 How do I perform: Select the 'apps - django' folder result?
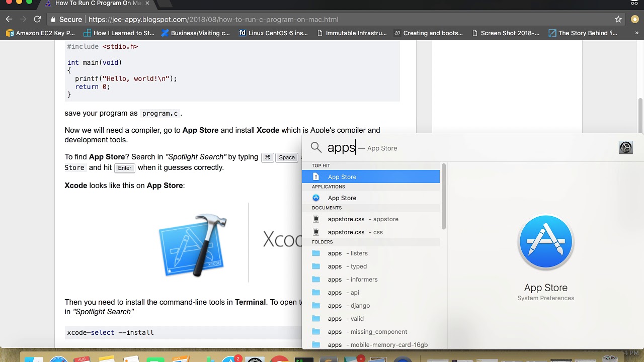point(371,305)
